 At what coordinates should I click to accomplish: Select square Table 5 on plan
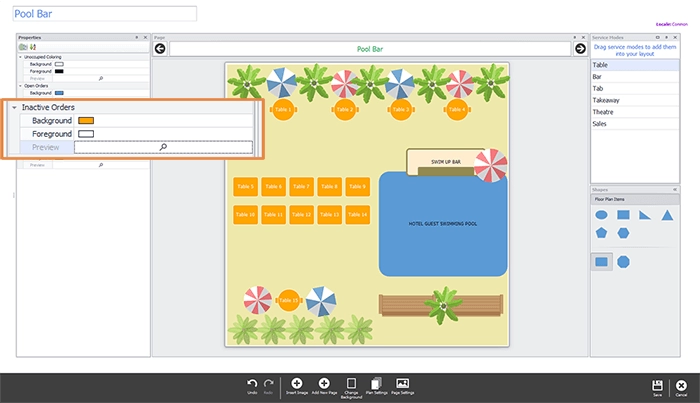click(245, 187)
